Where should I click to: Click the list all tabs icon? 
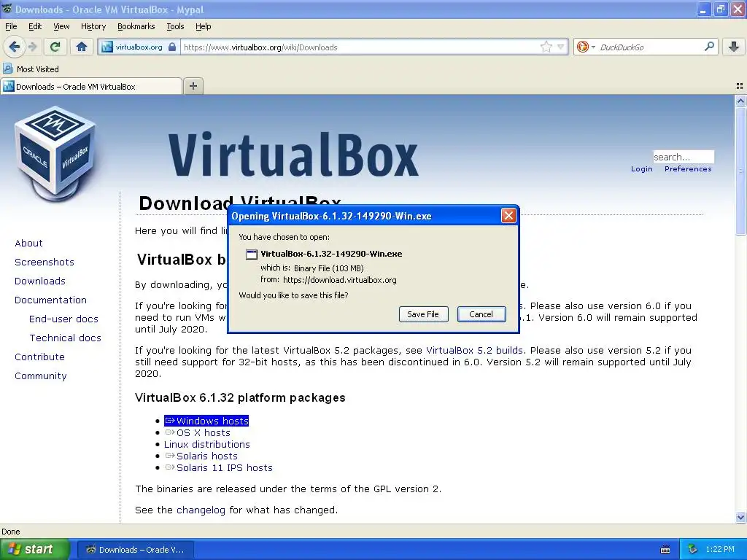click(x=740, y=86)
